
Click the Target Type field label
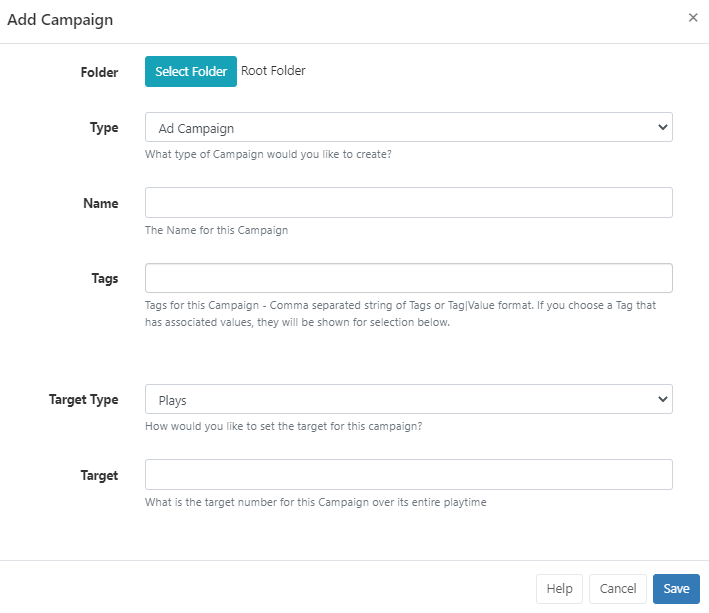click(x=84, y=400)
